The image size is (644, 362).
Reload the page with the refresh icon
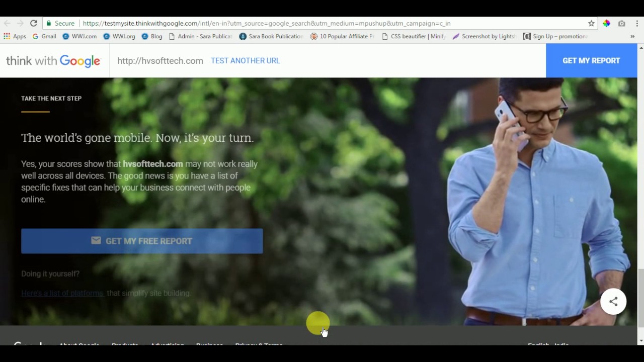tap(33, 23)
